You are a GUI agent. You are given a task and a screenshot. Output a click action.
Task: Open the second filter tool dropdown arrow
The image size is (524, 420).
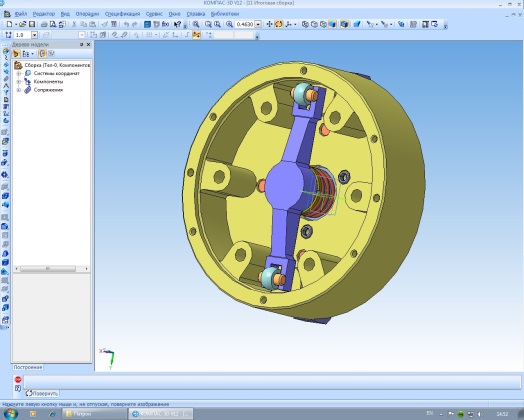click(x=391, y=24)
